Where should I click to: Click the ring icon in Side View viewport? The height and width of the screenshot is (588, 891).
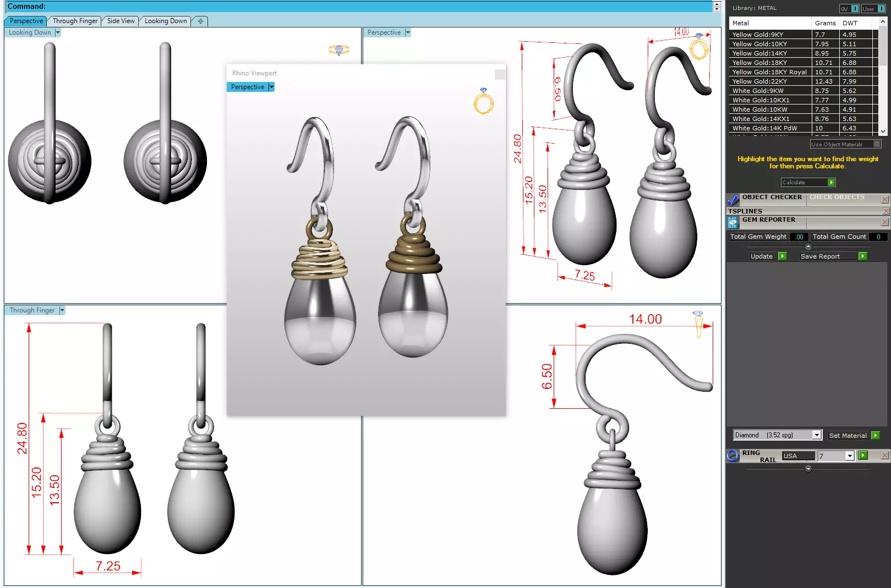click(x=698, y=324)
